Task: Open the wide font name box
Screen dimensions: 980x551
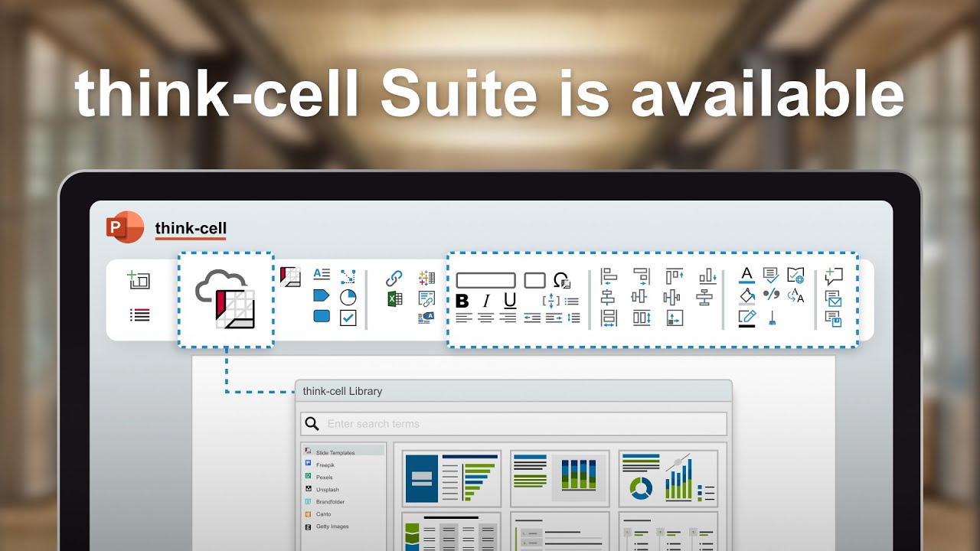Action: point(485,280)
